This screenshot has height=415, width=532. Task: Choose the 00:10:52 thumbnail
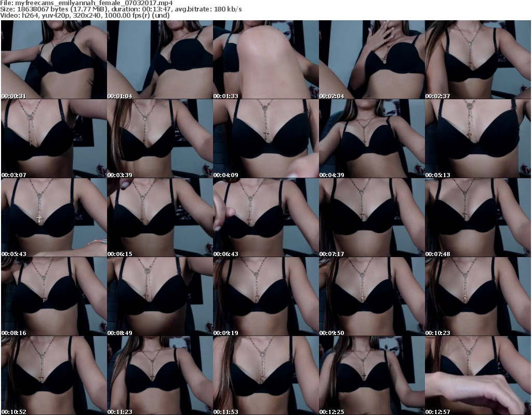[x=54, y=376]
